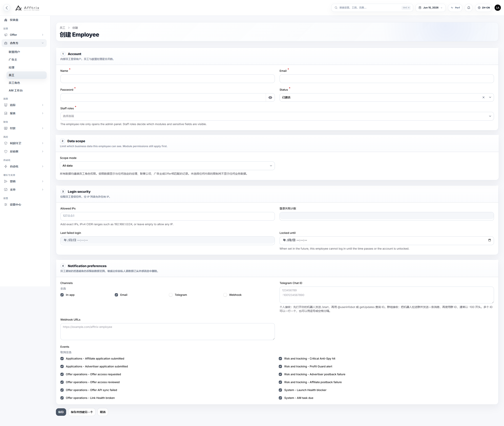Image resolution: width=504 pixels, height=426 pixels.
Task: Click the 追踪 tracking sidebar icon
Action: (6, 105)
